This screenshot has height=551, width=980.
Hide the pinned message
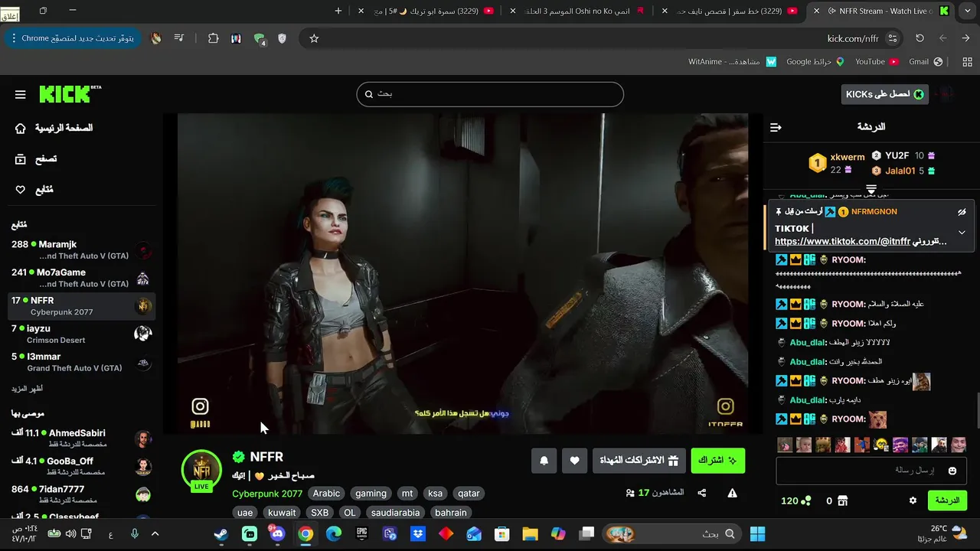pyautogui.click(x=962, y=212)
